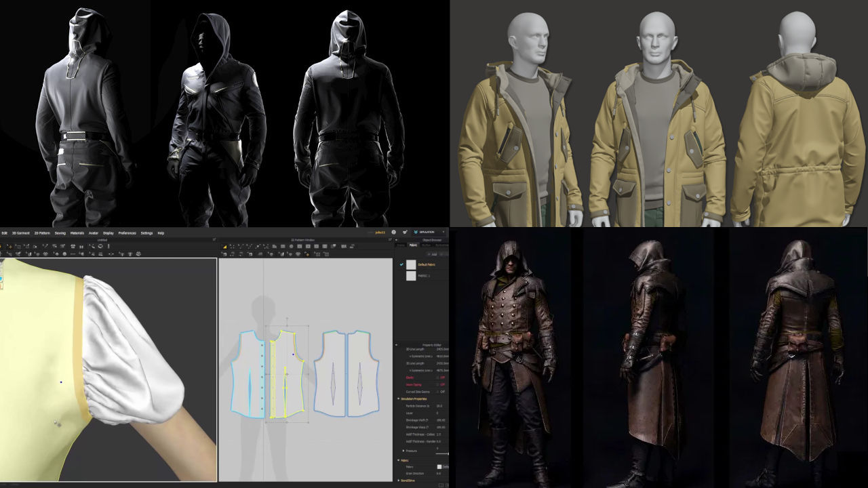Click the Shrinkage Warp value field
This screenshot has height=488, width=868.
coord(442,427)
